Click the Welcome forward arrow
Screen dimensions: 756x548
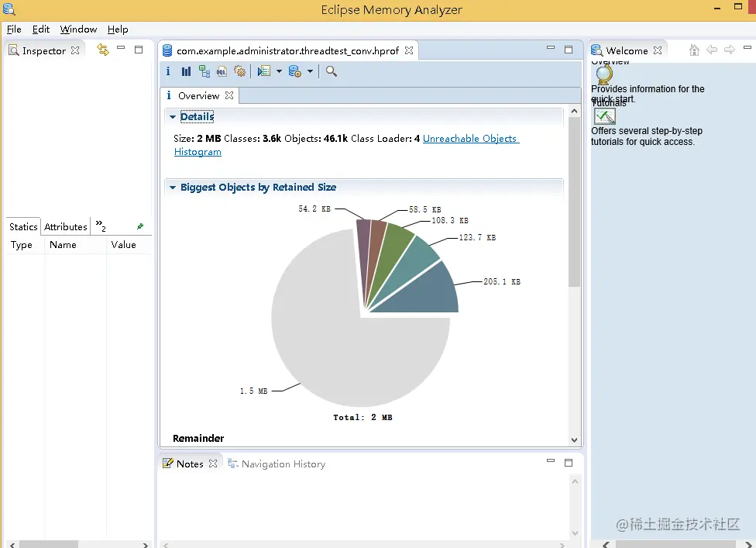tap(730, 50)
